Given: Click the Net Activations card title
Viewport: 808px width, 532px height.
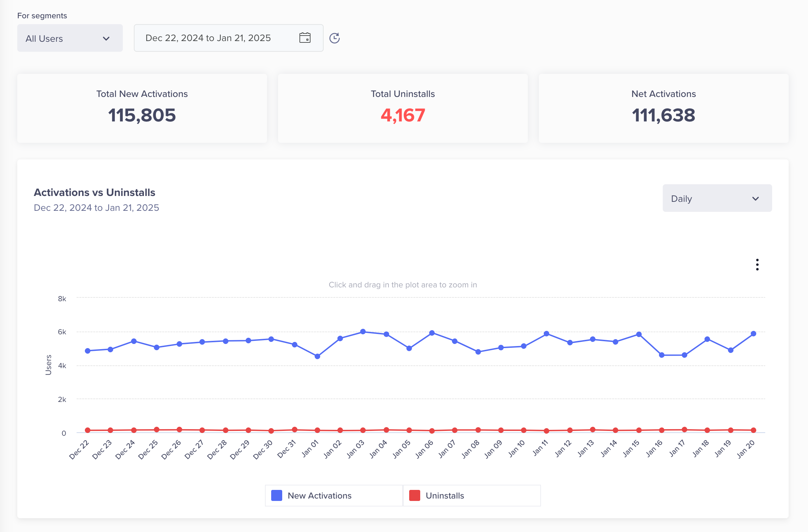Looking at the screenshot, I should click(663, 94).
